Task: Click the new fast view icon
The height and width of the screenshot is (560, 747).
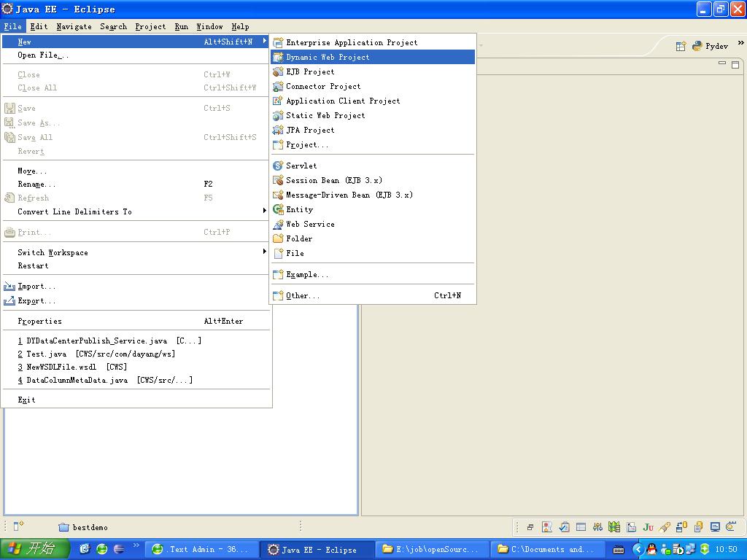Action: [18, 526]
